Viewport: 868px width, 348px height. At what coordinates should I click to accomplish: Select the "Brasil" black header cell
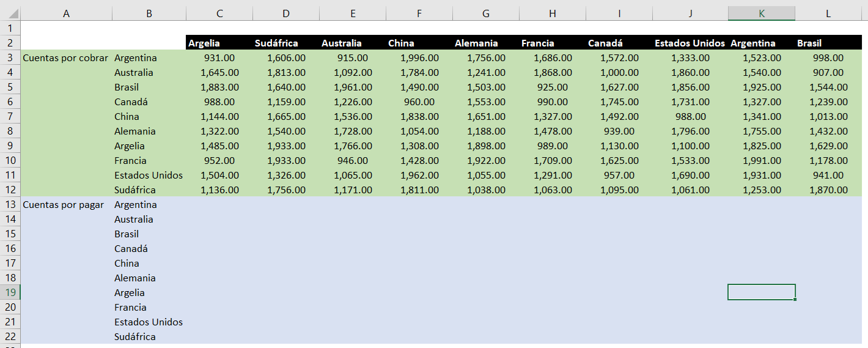[x=828, y=43]
